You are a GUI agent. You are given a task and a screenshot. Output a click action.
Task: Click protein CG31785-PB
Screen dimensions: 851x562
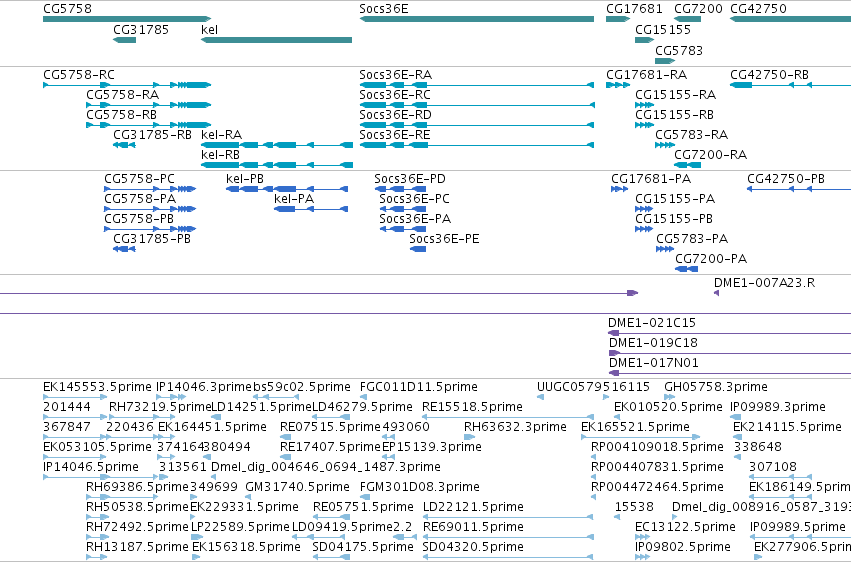(124, 249)
